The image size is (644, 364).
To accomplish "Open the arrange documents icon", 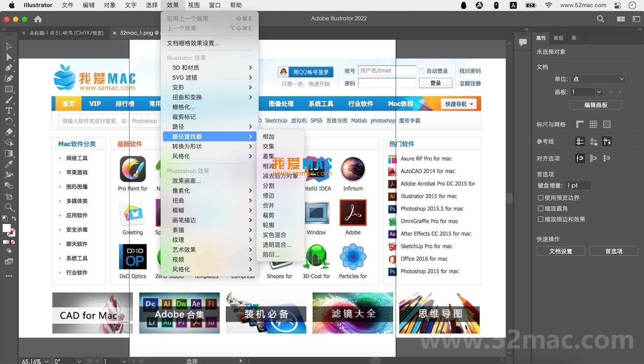I will tap(621, 19).
